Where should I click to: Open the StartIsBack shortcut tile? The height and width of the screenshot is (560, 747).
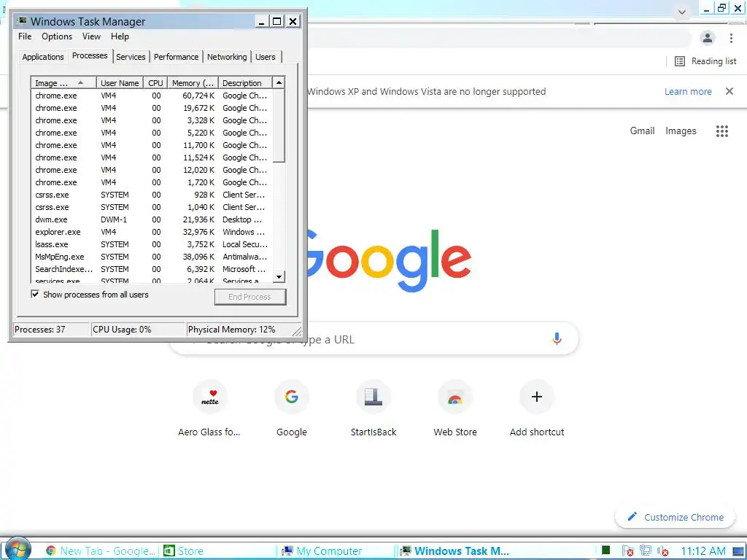click(373, 408)
